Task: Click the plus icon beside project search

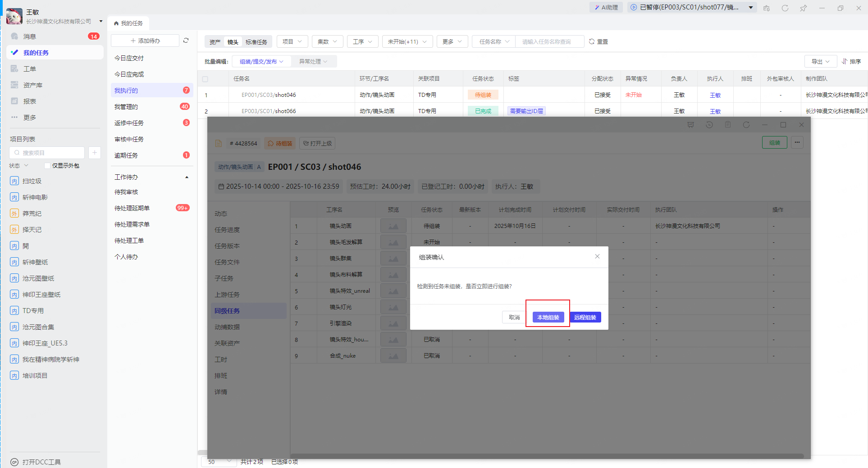Action: click(95, 153)
